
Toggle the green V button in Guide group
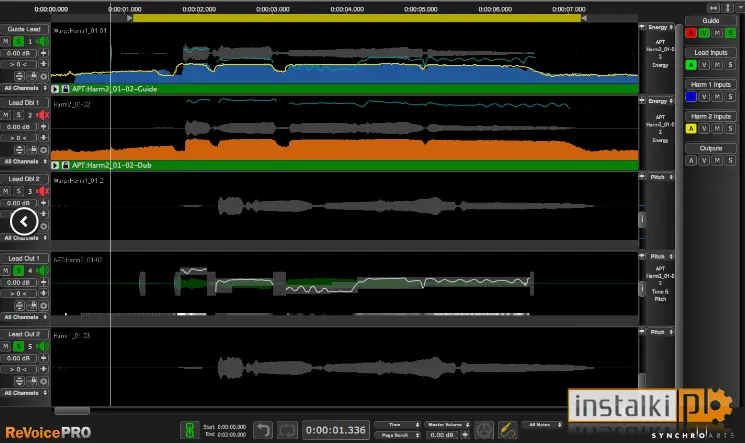pyautogui.click(x=704, y=33)
